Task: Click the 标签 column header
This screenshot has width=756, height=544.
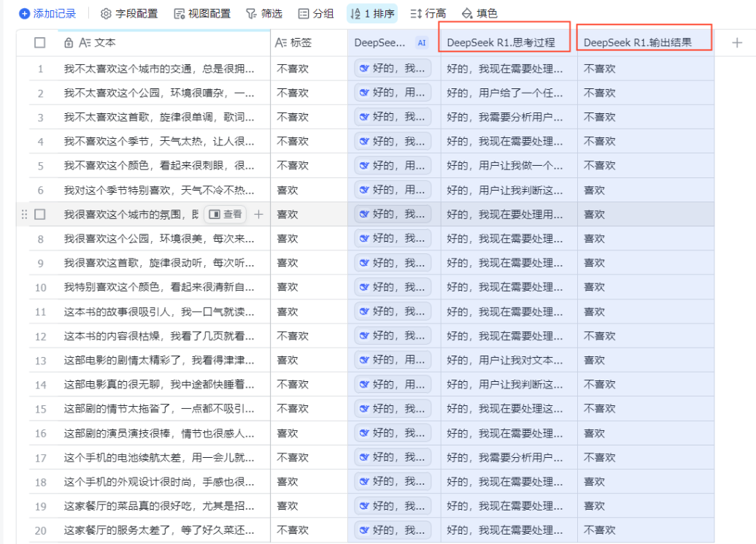Action: click(309, 43)
